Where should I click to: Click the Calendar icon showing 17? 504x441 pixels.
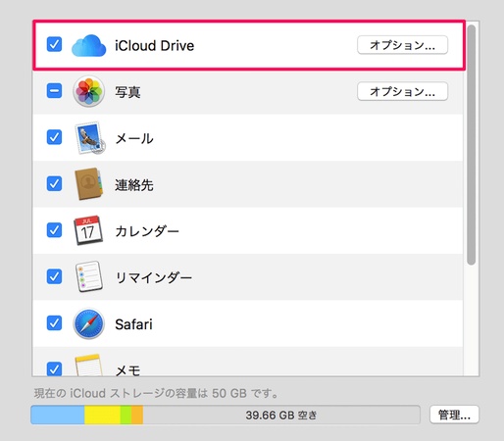click(88, 230)
